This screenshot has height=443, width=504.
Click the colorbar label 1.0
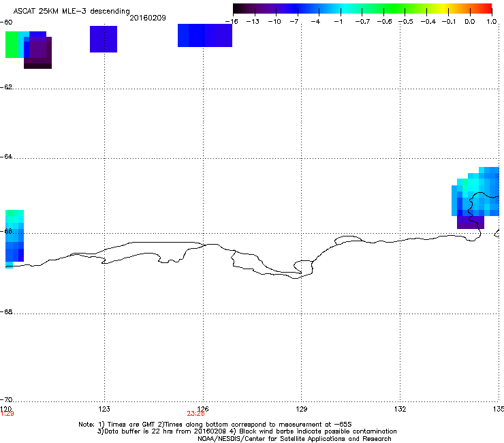(492, 22)
